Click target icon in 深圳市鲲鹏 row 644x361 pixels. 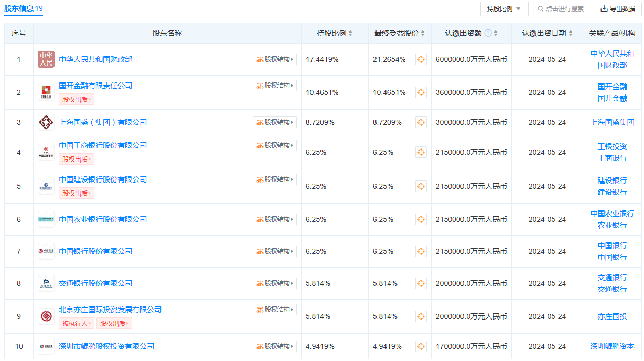click(x=421, y=346)
